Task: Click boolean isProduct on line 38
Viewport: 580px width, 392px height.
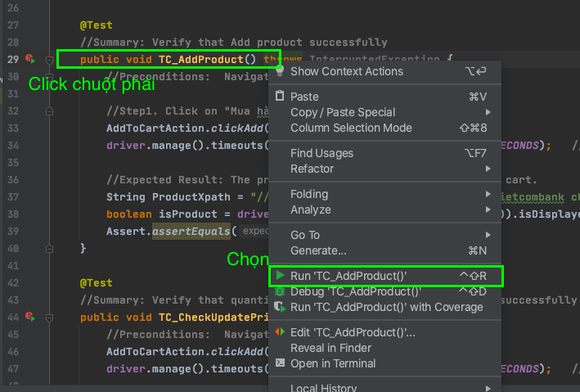Action: pos(162,214)
